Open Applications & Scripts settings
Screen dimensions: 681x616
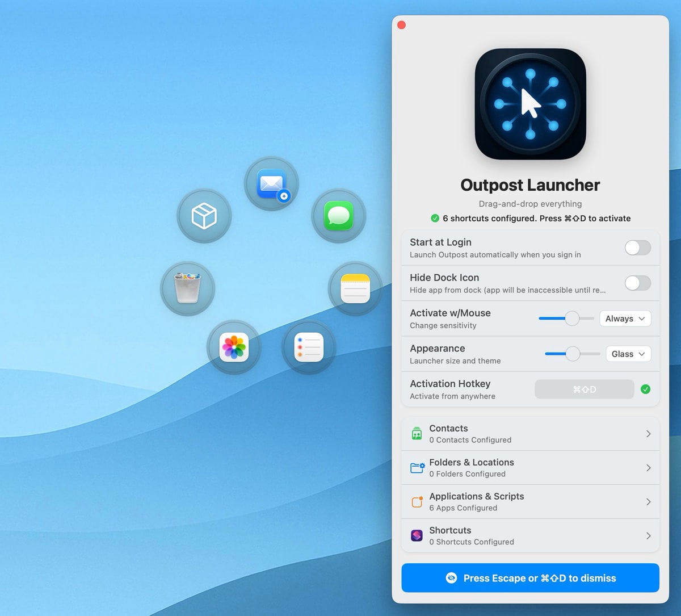[530, 502]
